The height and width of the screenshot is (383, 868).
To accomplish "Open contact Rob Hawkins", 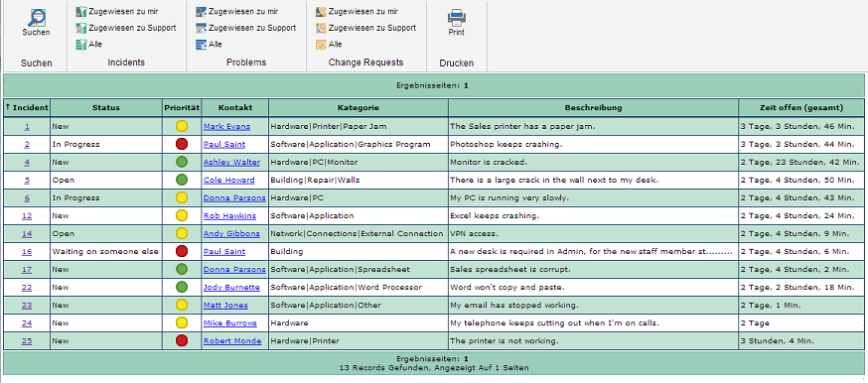I will tap(229, 216).
